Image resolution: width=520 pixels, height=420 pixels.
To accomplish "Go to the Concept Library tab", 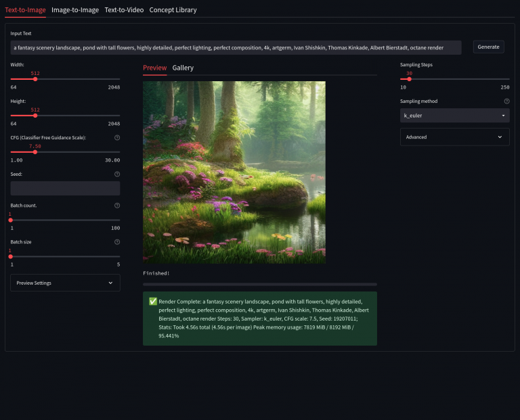I will (x=173, y=10).
